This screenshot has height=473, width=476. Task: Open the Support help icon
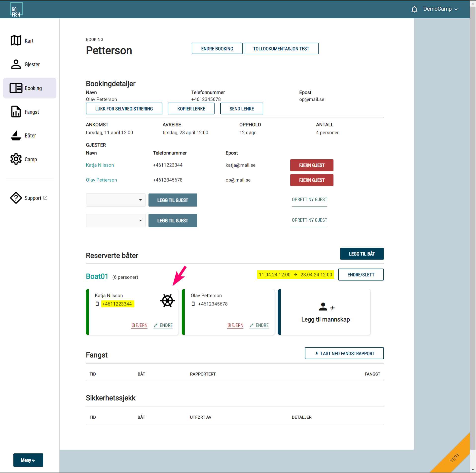pyautogui.click(x=16, y=198)
